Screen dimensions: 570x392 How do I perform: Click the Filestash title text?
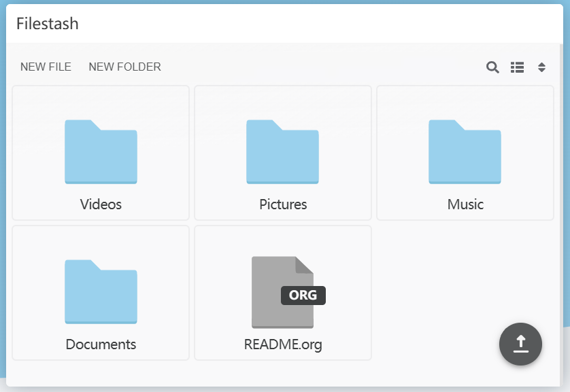pos(48,24)
